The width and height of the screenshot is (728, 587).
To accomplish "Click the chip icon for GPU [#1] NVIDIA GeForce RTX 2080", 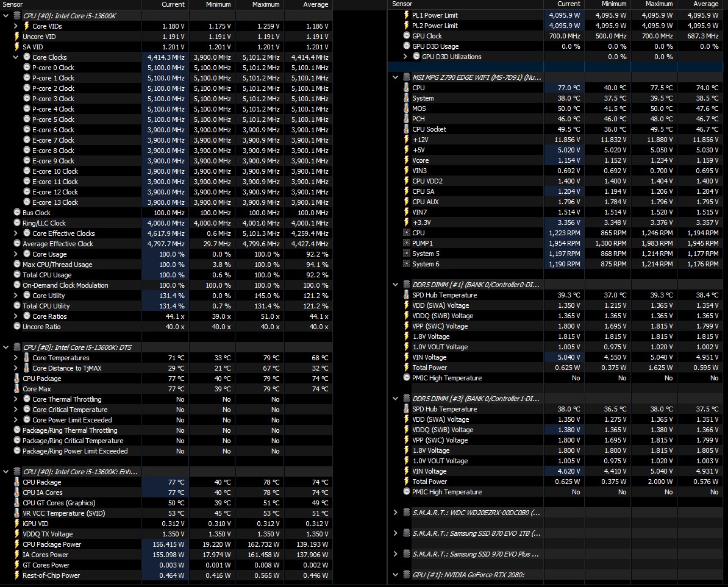I will click(407, 574).
